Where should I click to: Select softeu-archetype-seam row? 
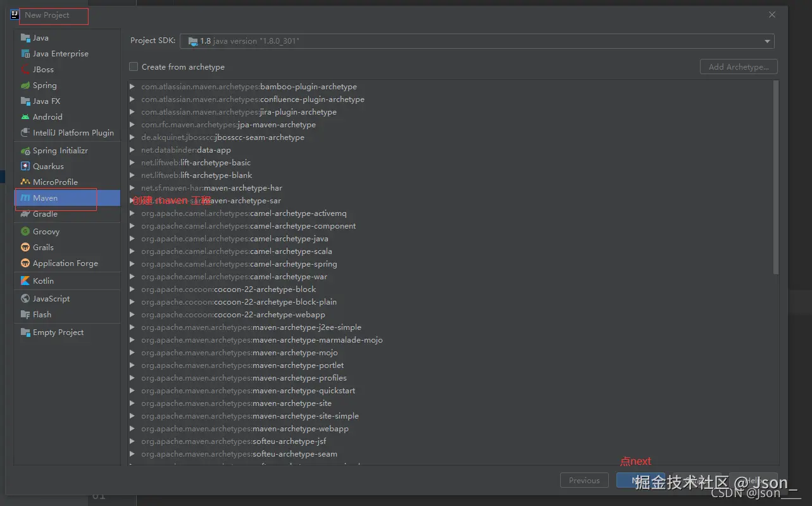451,454
